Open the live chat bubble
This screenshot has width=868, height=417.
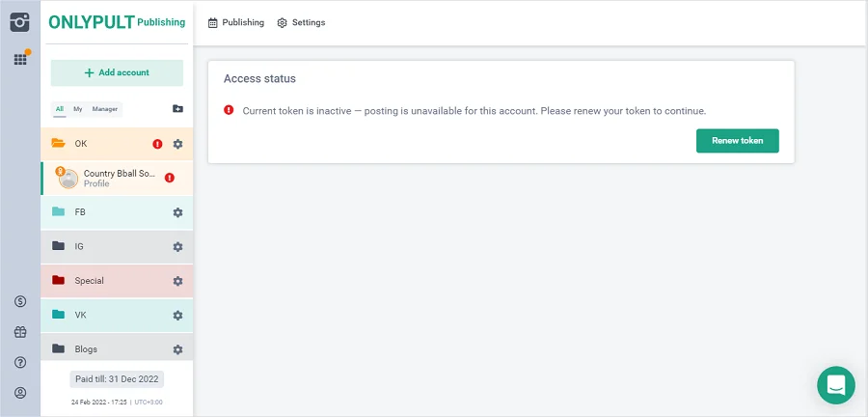point(835,384)
